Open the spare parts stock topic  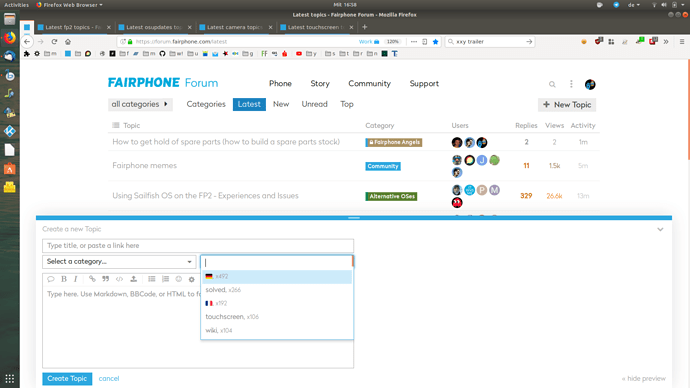coord(226,142)
